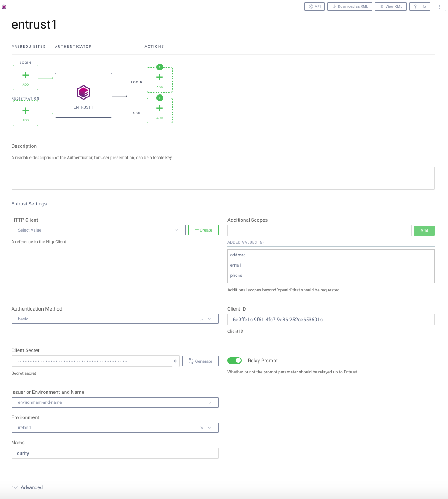Image resolution: width=448 pixels, height=499 pixels.
Task: Click inside the Description text area
Action: [223, 177]
